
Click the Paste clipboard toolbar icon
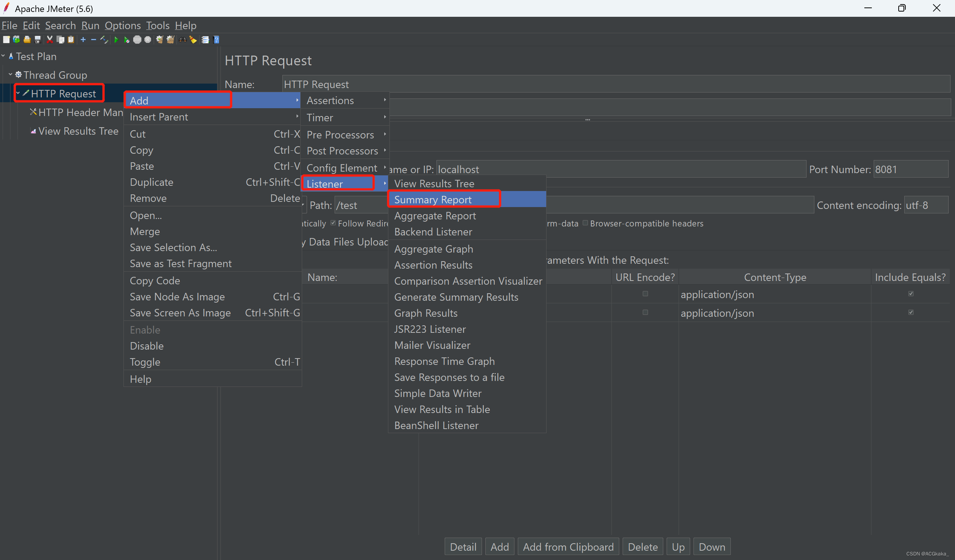pyautogui.click(x=71, y=40)
